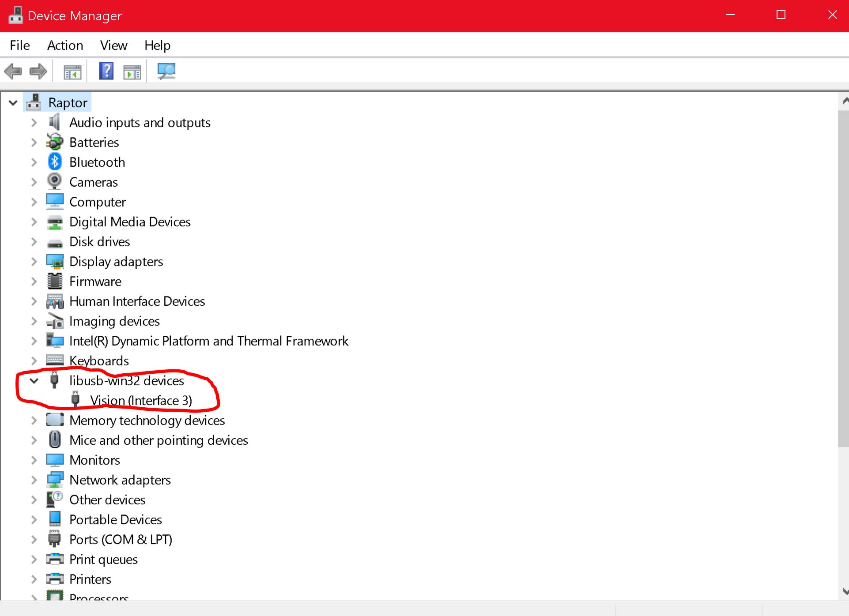Click the Display adapters icon
Screen dimensions: 849x616
tap(55, 262)
